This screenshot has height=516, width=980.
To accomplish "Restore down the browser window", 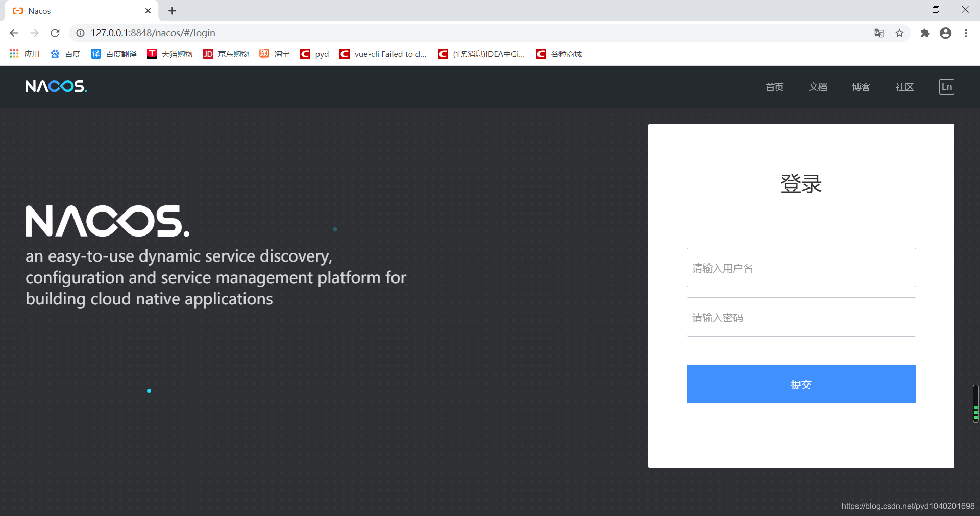I will 936,10.
